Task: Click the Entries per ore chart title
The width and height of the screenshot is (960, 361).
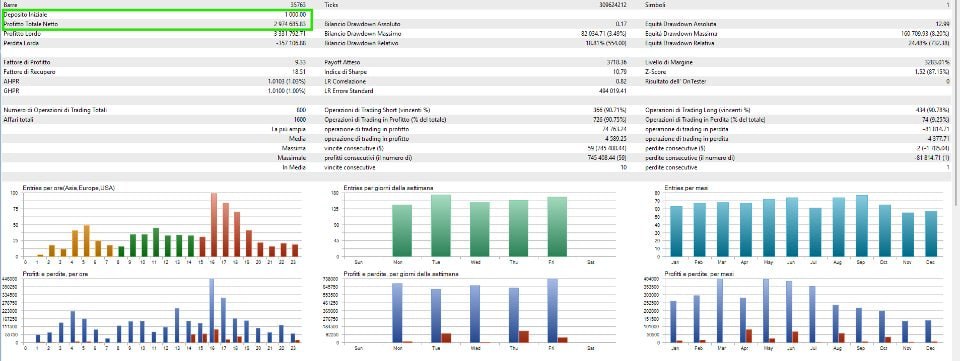Action: pyautogui.click(x=69, y=187)
